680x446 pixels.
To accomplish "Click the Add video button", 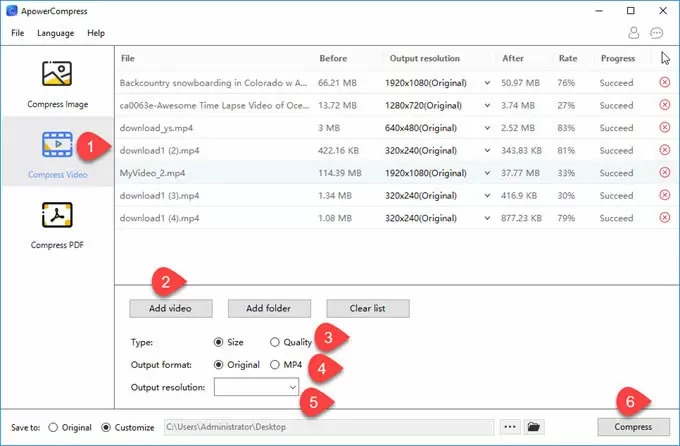I will pos(170,308).
